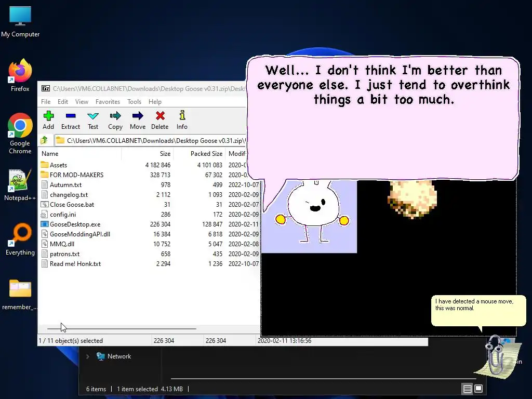Click status bar text '1 / 11 object(s) selected'
Viewport: 532px width, 399px height.
[71, 341]
